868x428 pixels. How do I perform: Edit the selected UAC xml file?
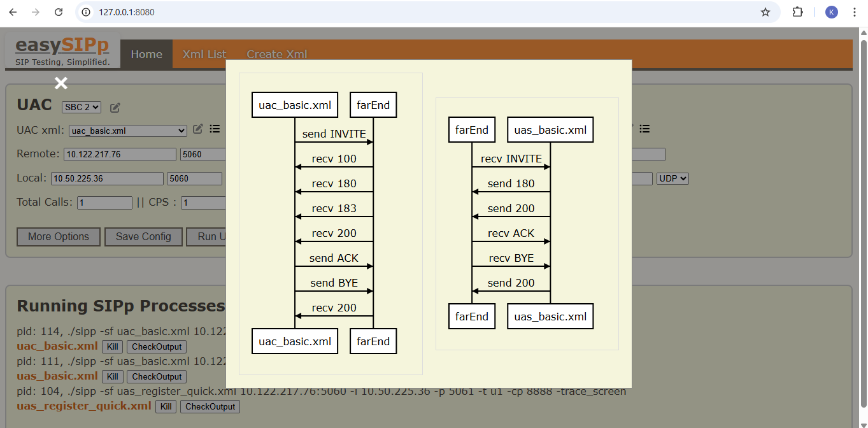(x=198, y=129)
